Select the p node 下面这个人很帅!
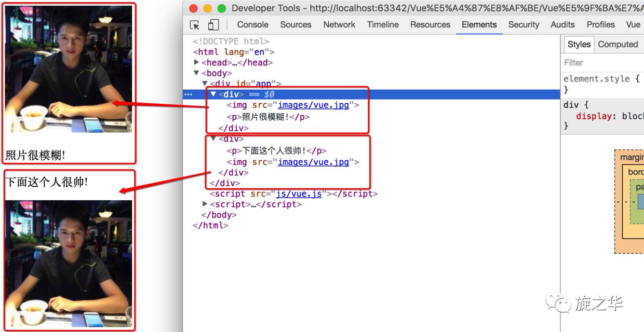 pos(276,151)
